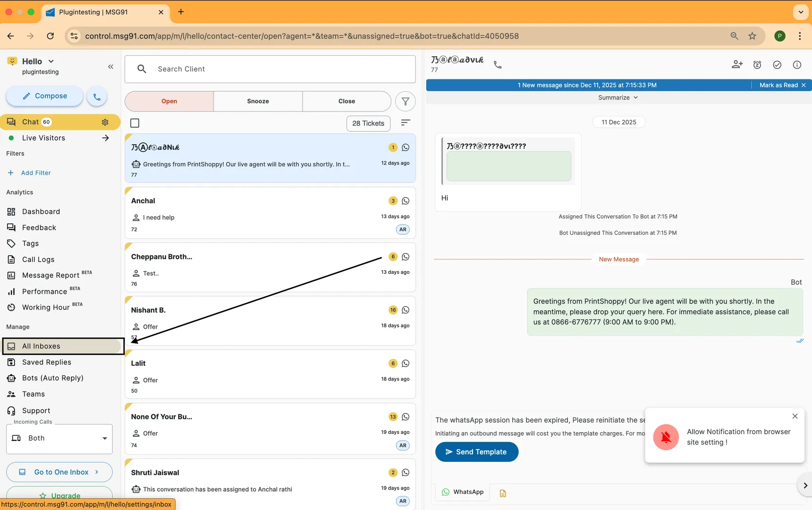The width and height of the screenshot is (812, 510).
Task: Reload the current page
Action: 51,36
